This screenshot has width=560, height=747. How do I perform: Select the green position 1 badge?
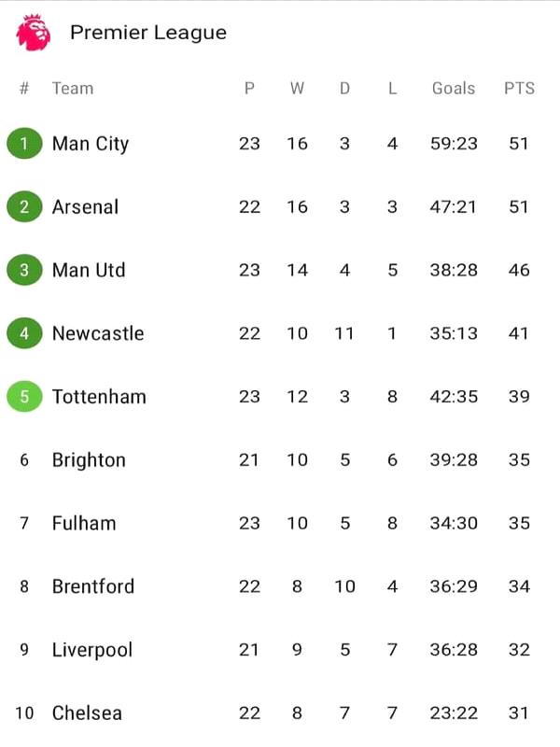pyautogui.click(x=24, y=144)
